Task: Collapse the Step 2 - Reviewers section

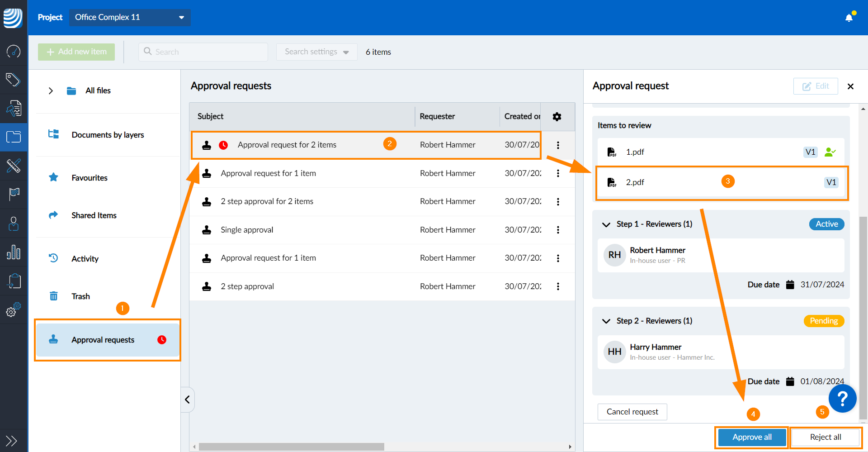Action: 606,321
